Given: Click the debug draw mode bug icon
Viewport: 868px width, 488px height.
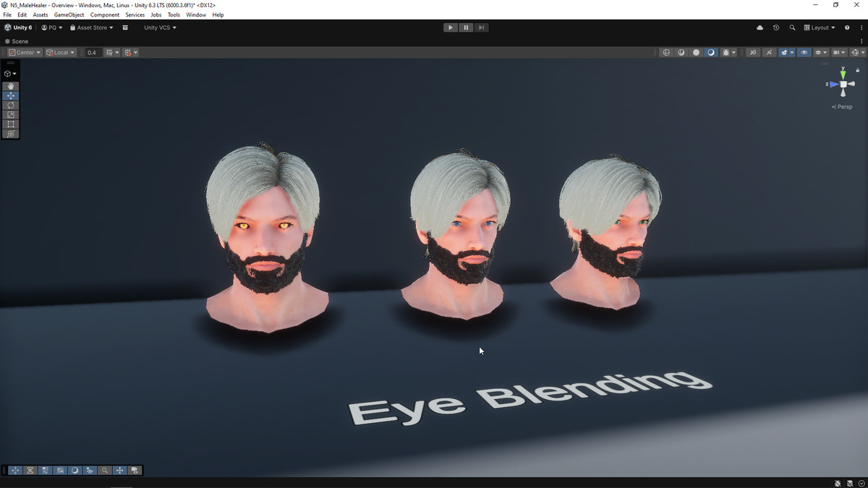Looking at the screenshot, I should (726, 52).
